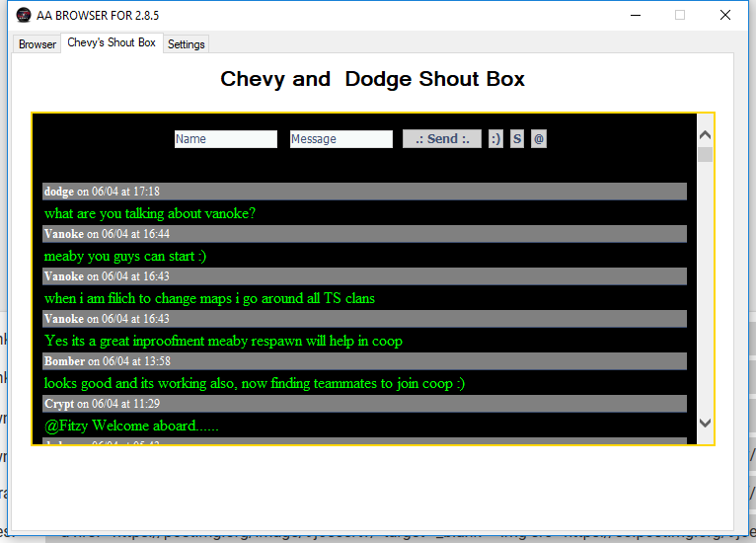Click the @ mention button
This screenshot has width=756, height=543.
click(x=539, y=139)
